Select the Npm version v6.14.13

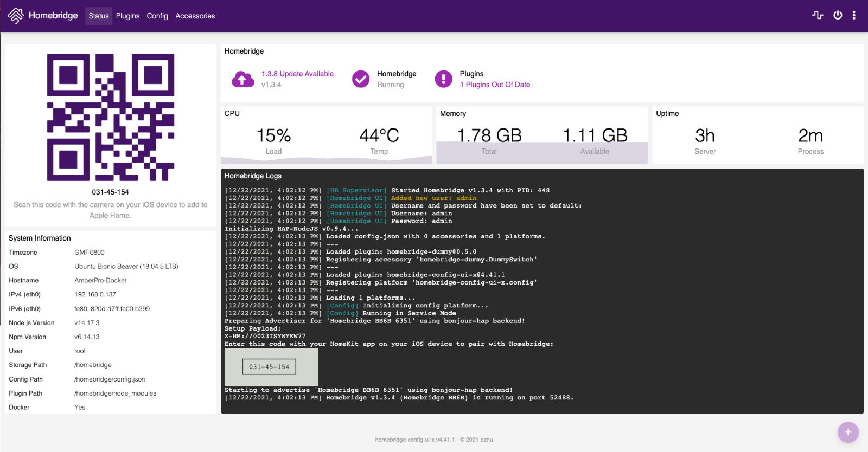pyautogui.click(x=87, y=337)
